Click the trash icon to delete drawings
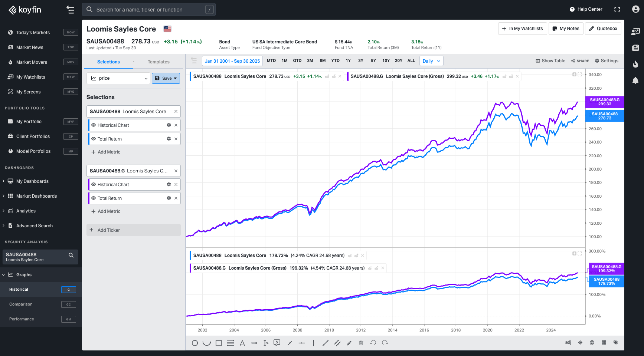644x356 pixels. click(x=361, y=343)
